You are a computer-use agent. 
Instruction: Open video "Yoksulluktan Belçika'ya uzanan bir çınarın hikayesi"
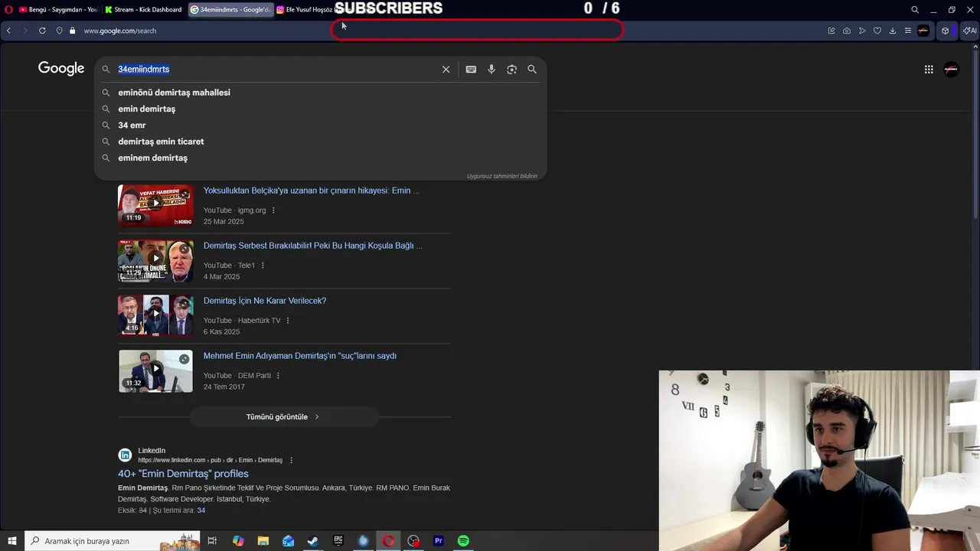[311, 191]
